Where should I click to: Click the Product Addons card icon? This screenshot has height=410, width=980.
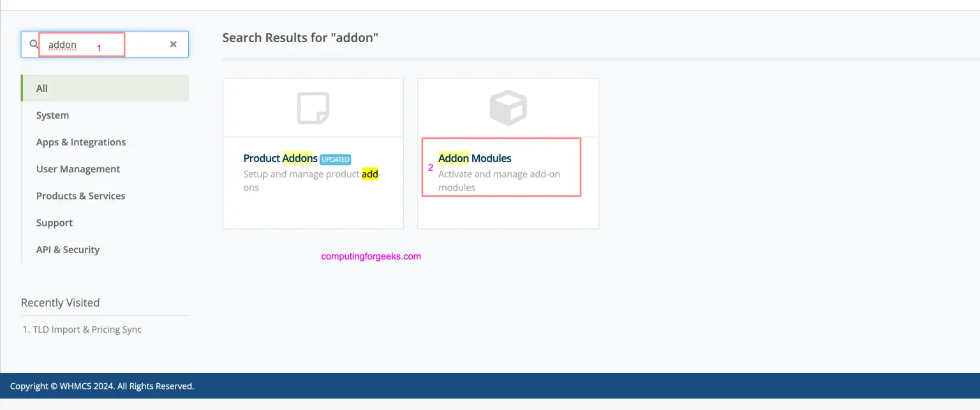pyautogui.click(x=313, y=107)
